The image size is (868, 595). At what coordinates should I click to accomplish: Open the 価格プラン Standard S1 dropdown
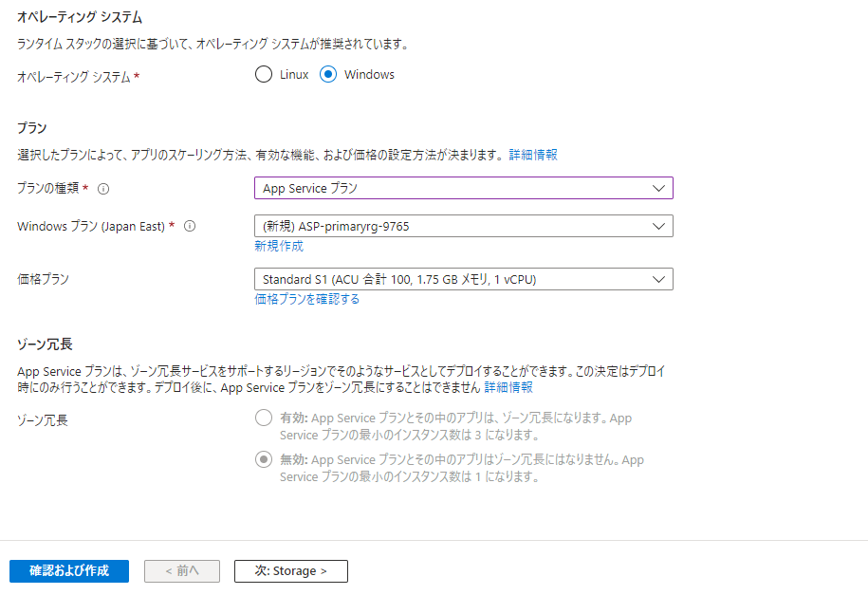tap(463, 279)
